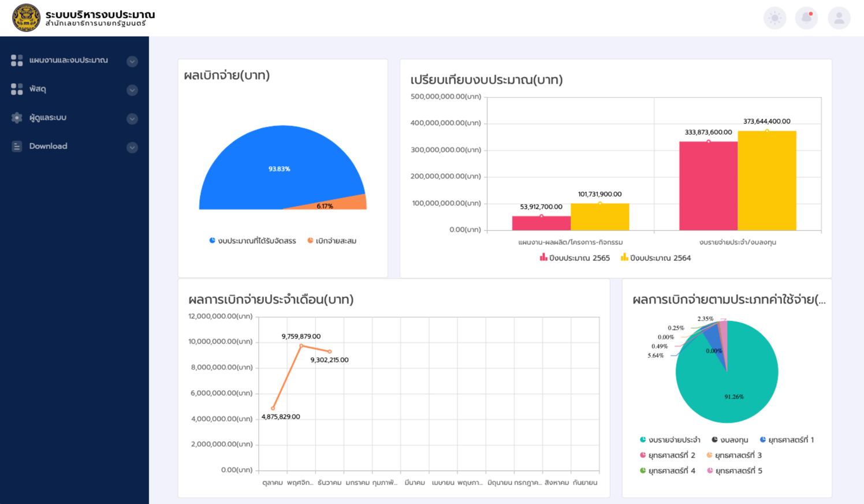Image resolution: width=864 pixels, height=504 pixels.
Task: Click the ผู้ดูแลระบบ gear icon
Action: [x=17, y=118]
